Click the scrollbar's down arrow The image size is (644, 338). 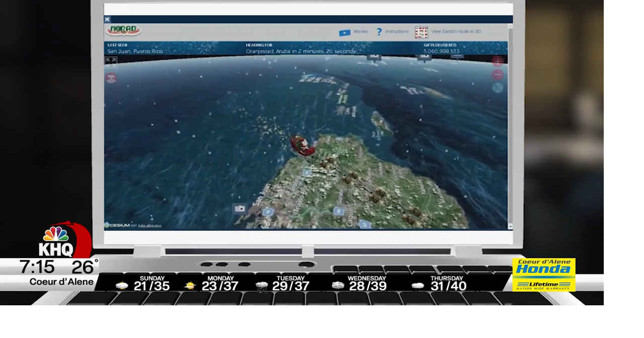509,226
